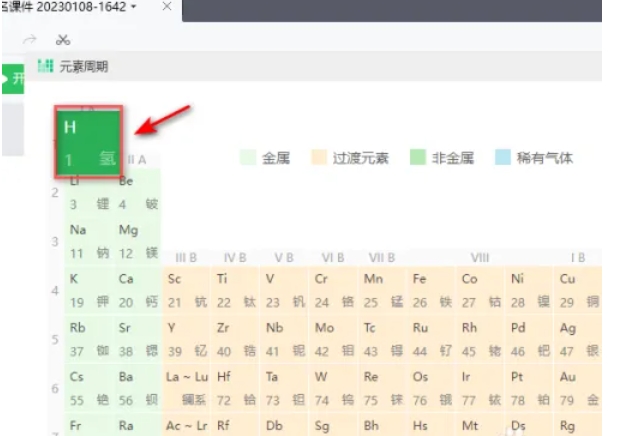The image size is (619, 436).
Task: Select the magnesium Mg element cell
Action: point(137,240)
